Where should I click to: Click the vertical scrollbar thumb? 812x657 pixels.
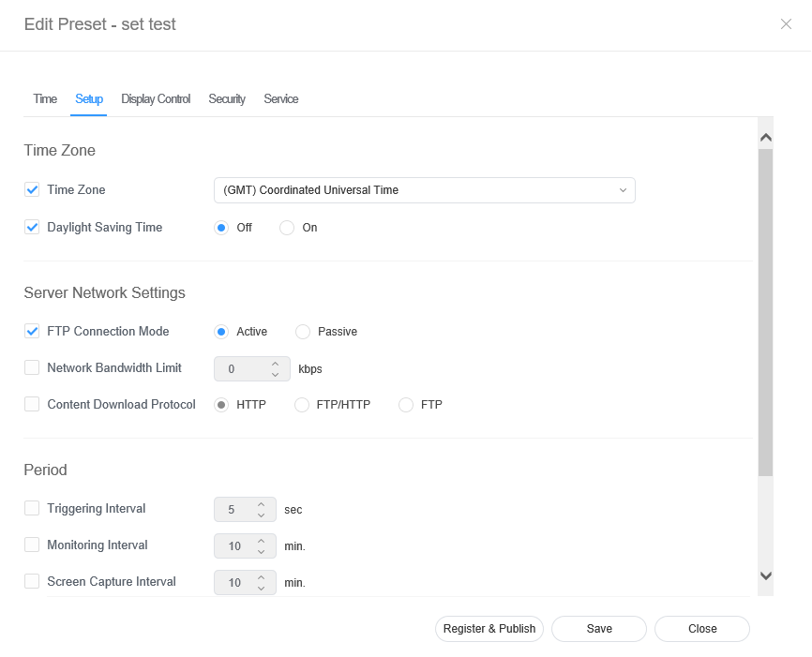point(765,309)
